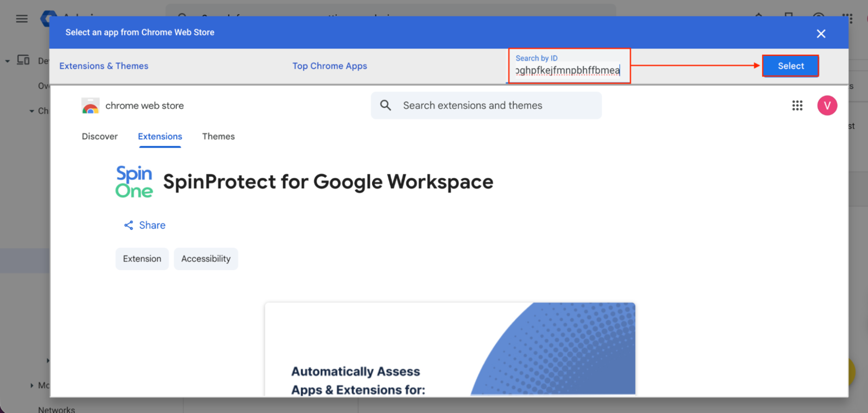Open Top Chrome Apps link
Image resolution: width=868 pixels, height=413 pixels.
pyautogui.click(x=329, y=66)
